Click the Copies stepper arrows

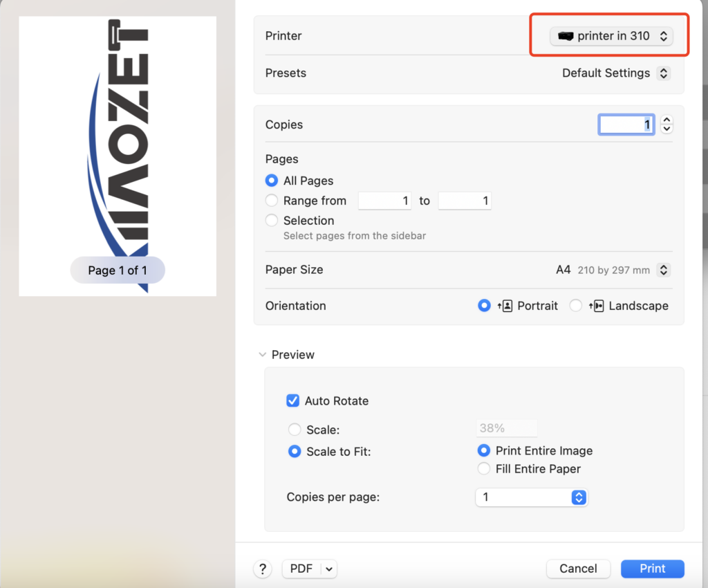[x=667, y=125]
